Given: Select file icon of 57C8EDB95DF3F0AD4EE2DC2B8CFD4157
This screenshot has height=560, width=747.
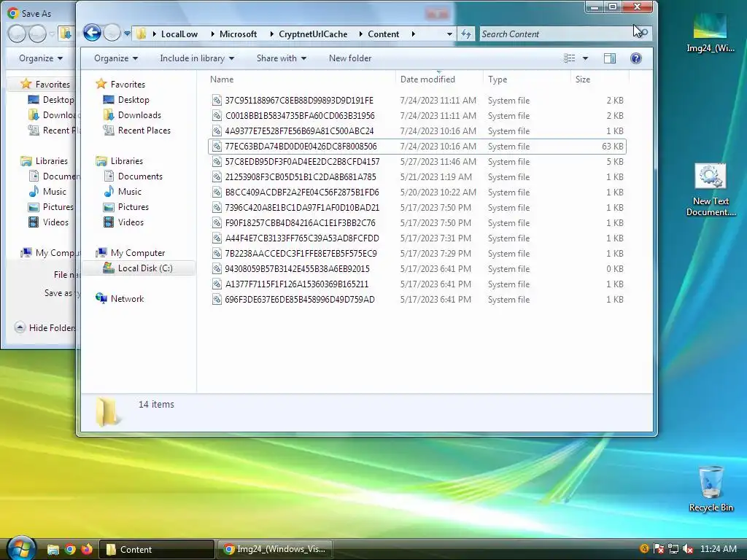Looking at the screenshot, I should coord(217,161).
